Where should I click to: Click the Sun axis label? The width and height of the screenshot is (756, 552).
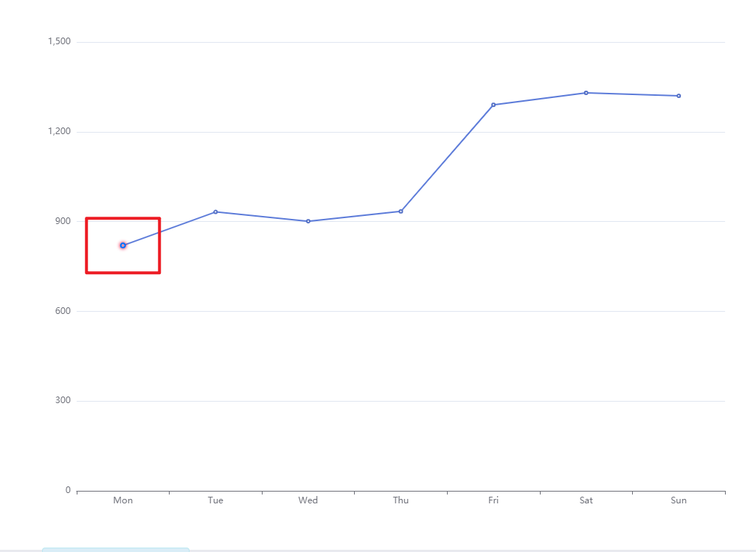pyautogui.click(x=678, y=500)
